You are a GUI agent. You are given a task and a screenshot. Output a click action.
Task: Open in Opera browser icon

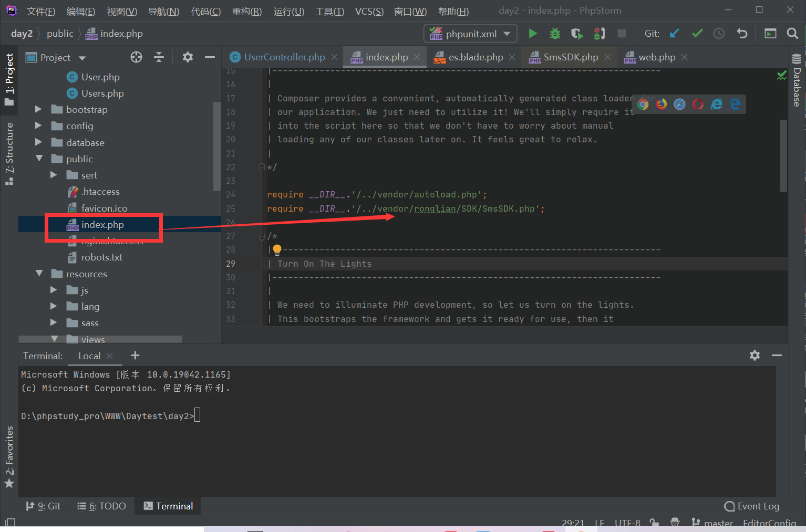point(698,104)
